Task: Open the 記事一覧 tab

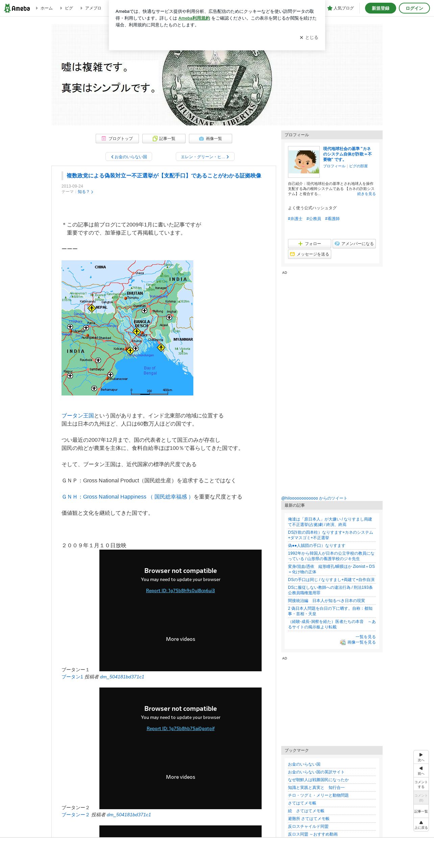Action: 164,139
